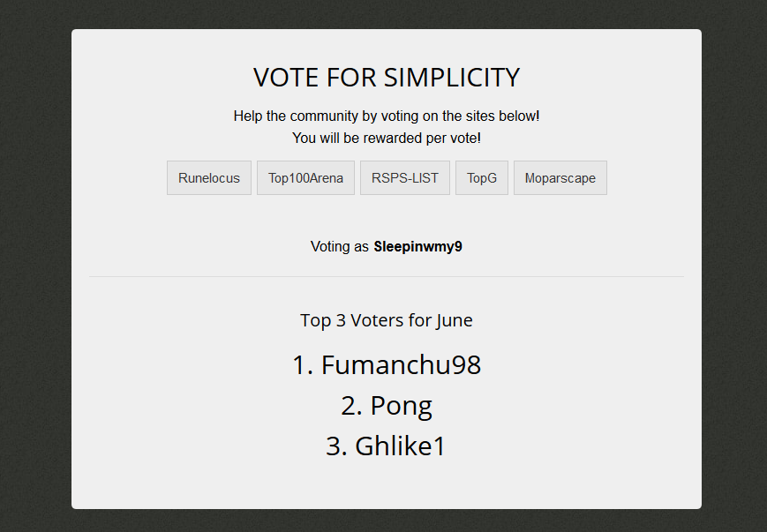Click dark background right of the panel
Screen dimensions: 767x532
pyautogui.click(x=734, y=265)
